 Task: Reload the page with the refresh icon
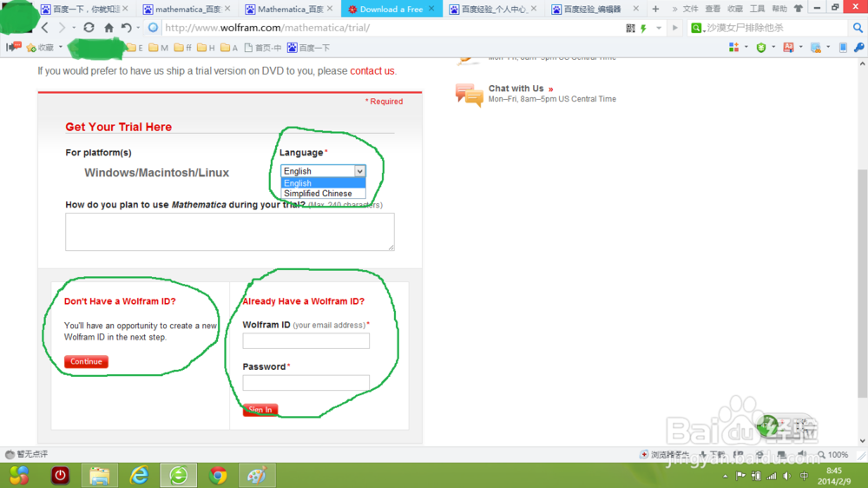point(89,27)
